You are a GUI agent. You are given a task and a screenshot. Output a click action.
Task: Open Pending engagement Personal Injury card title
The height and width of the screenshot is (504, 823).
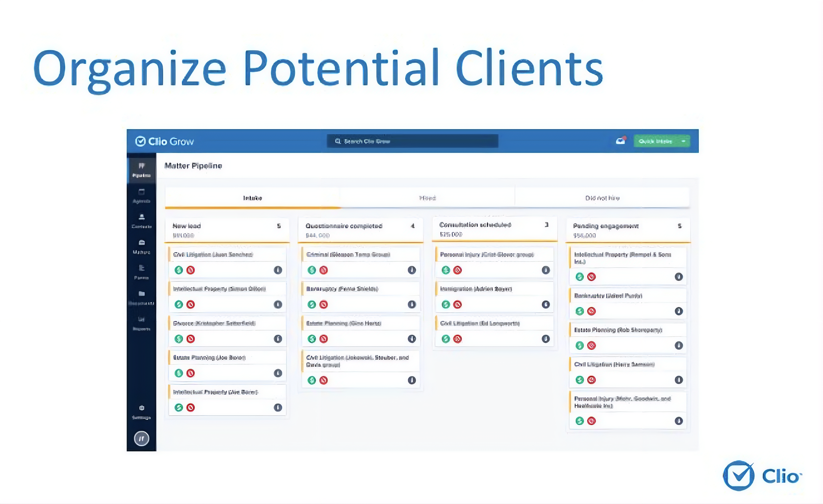click(x=623, y=402)
